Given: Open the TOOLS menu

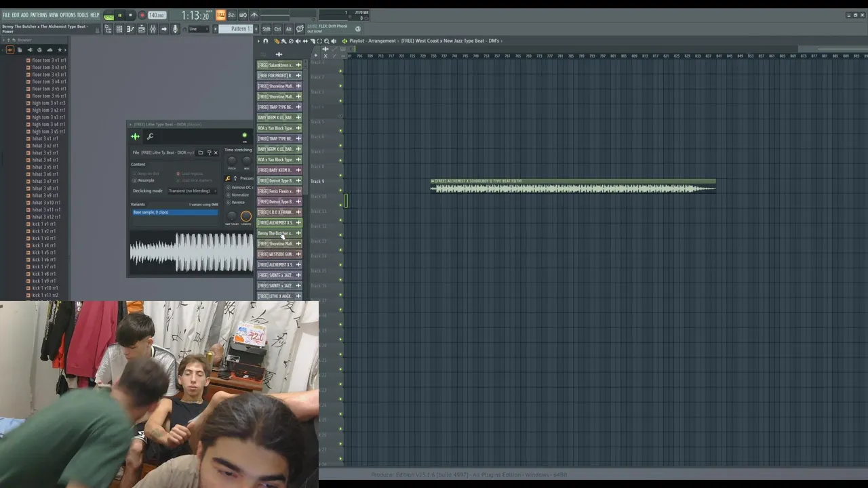Looking at the screenshot, I should point(83,15).
